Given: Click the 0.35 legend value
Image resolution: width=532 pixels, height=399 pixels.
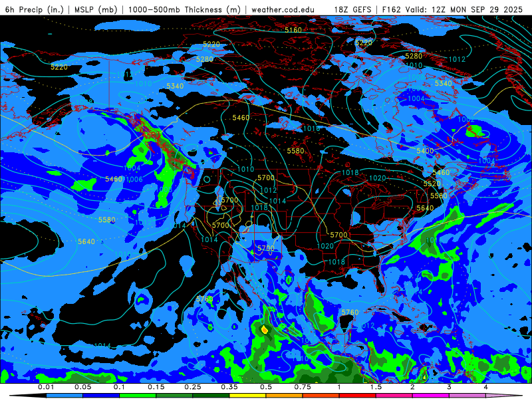Looking at the screenshot, I should (x=229, y=387).
